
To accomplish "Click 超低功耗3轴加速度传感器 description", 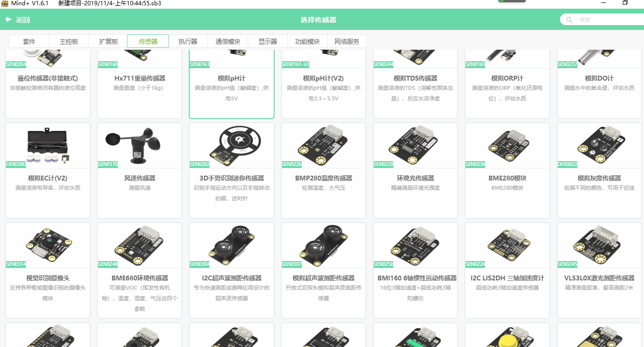I will (507, 288).
